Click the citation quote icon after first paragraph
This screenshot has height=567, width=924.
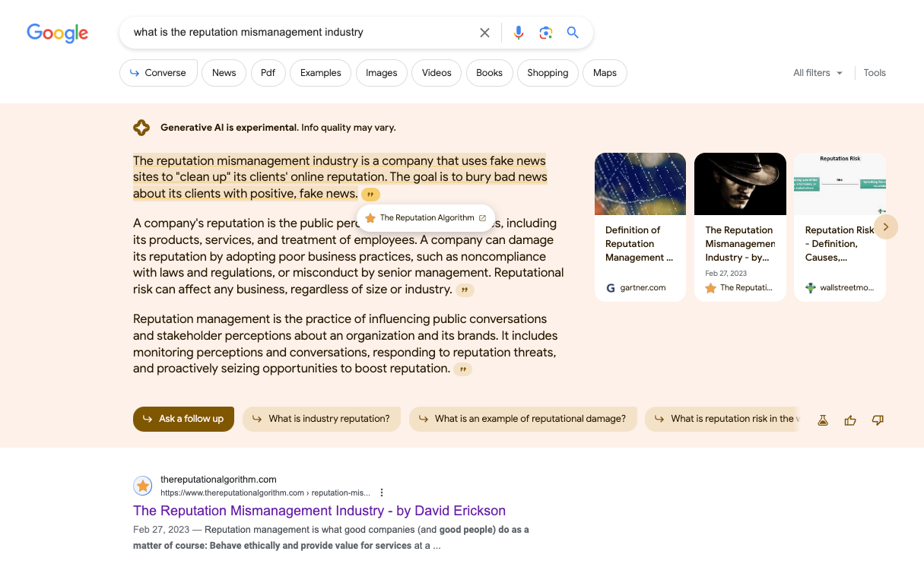370,195
